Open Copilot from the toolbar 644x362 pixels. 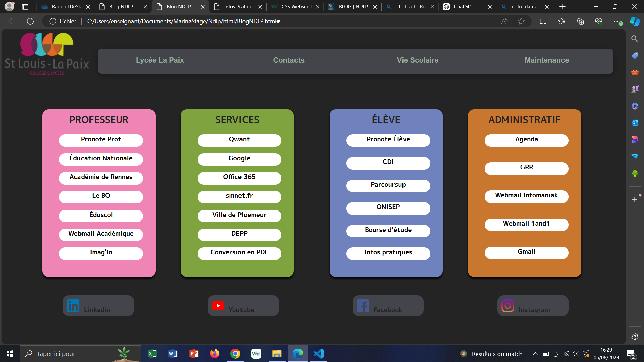[x=635, y=21]
